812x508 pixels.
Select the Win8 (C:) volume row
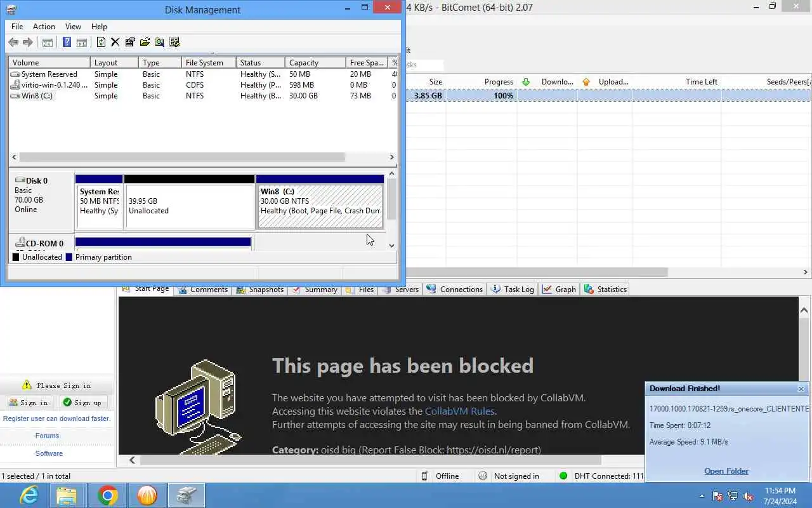(x=203, y=96)
